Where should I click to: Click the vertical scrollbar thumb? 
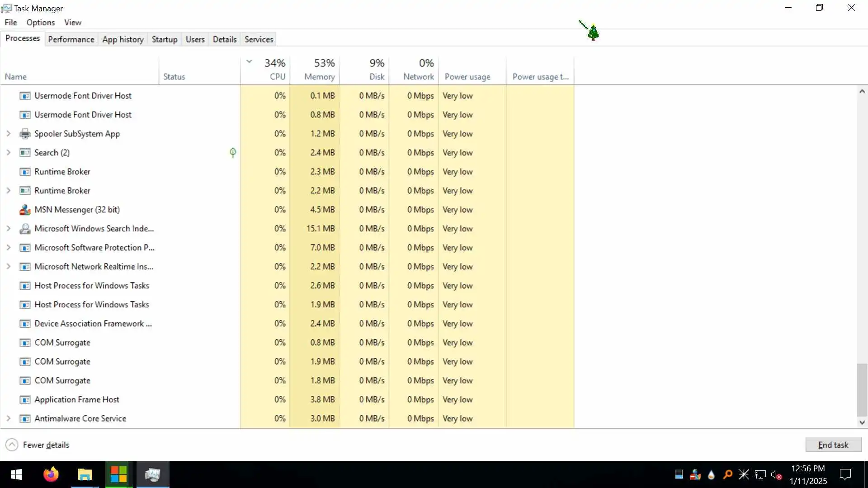[x=862, y=389]
